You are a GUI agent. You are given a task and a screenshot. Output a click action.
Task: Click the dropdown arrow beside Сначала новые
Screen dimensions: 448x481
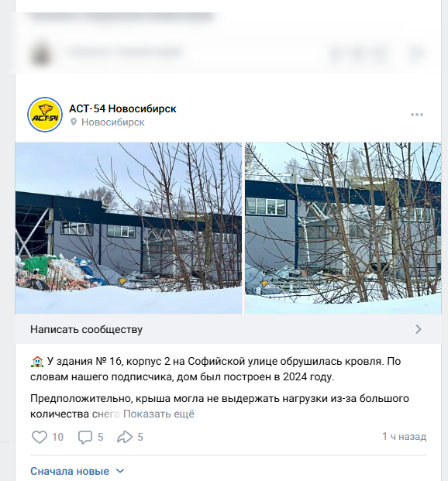[120, 471]
